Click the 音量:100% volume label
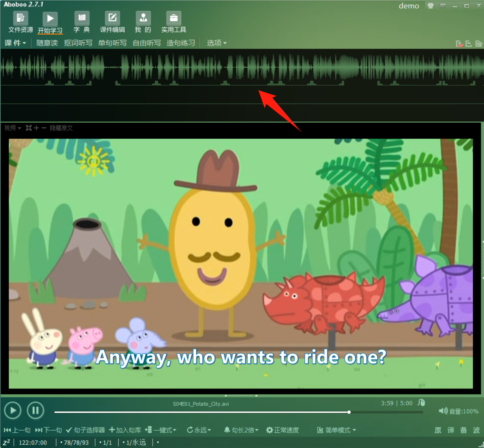Viewport: 484px width, 448px height. tap(464, 411)
